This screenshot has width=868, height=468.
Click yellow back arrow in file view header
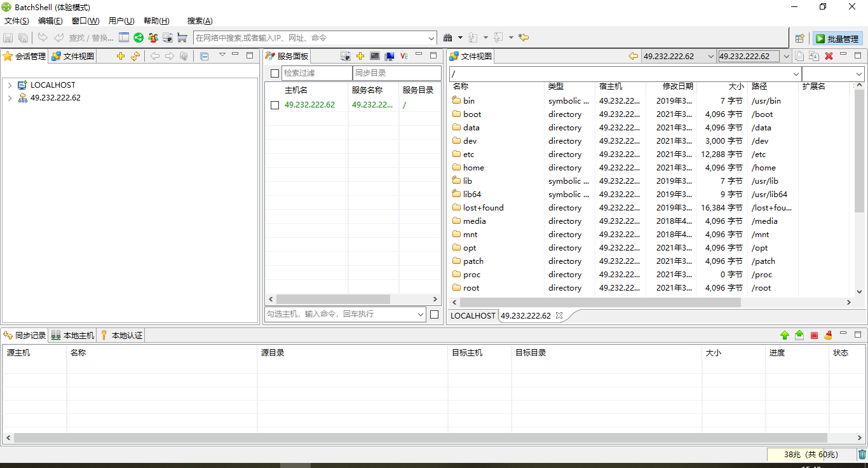633,56
